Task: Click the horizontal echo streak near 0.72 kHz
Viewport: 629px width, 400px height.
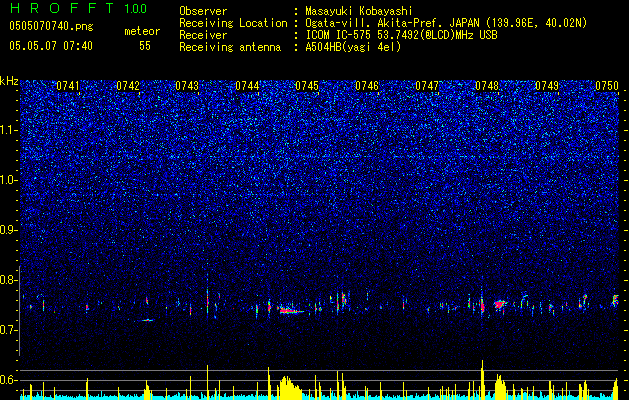Action: (144, 320)
